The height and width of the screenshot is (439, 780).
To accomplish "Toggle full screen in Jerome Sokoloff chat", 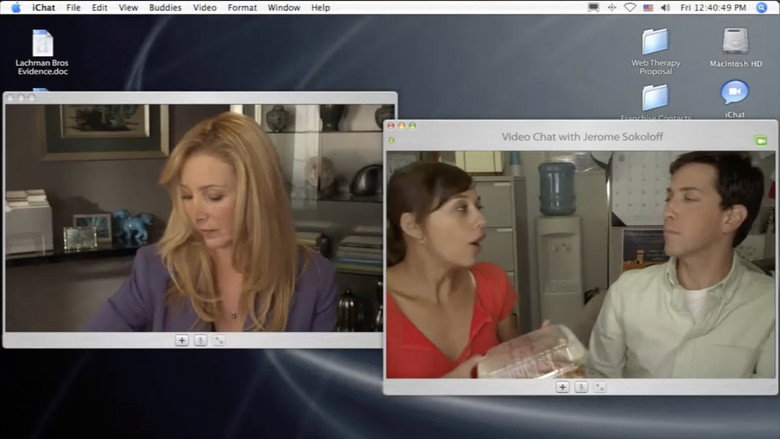I will 599,387.
